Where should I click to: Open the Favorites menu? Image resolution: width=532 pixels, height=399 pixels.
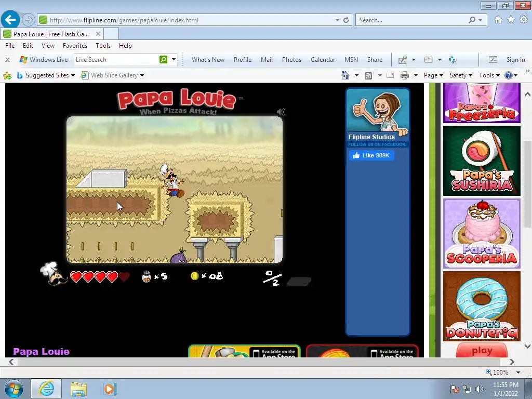point(75,46)
